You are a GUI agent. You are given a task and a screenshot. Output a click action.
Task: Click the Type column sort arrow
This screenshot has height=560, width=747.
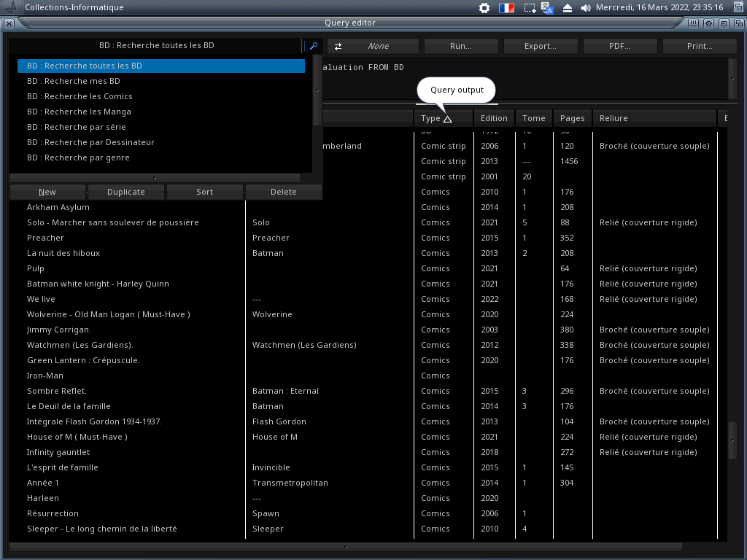[x=447, y=119]
